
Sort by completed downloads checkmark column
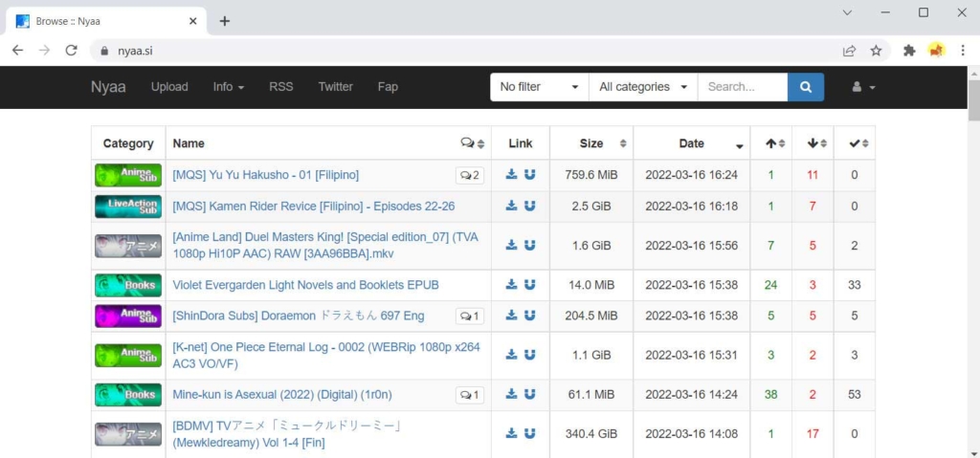pos(858,143)
